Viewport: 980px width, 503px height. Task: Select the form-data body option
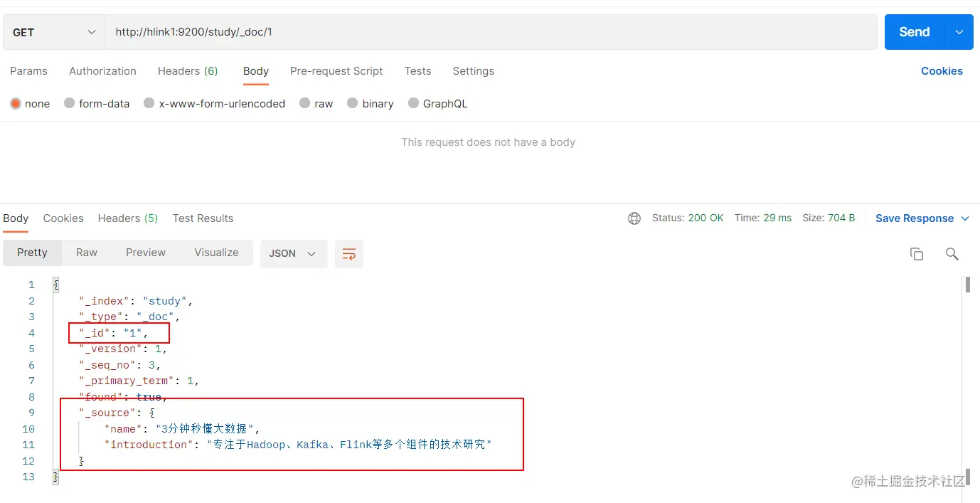click(70, 103)
